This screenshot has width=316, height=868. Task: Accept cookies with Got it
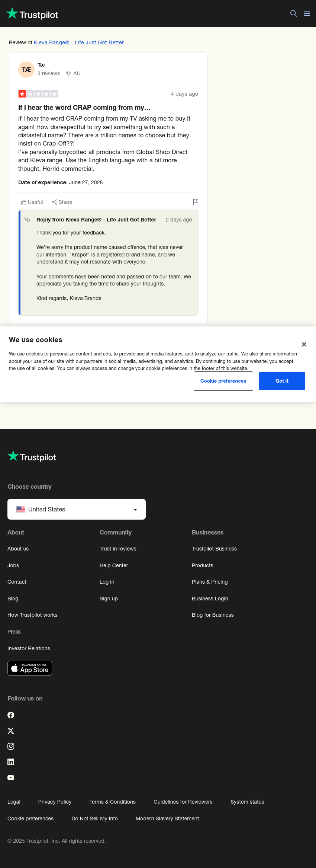282,381
